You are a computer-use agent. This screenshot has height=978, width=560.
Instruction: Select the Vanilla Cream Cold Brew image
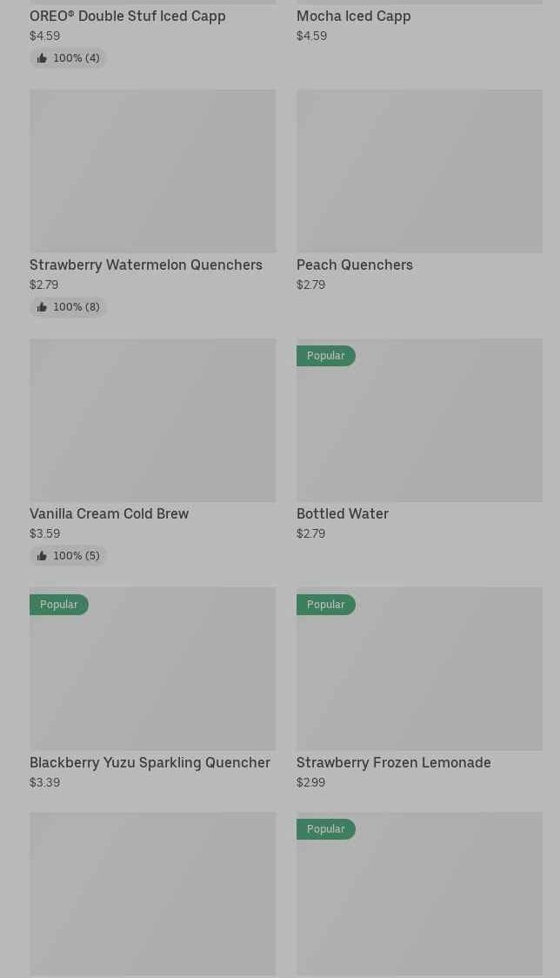click(152, 420)
